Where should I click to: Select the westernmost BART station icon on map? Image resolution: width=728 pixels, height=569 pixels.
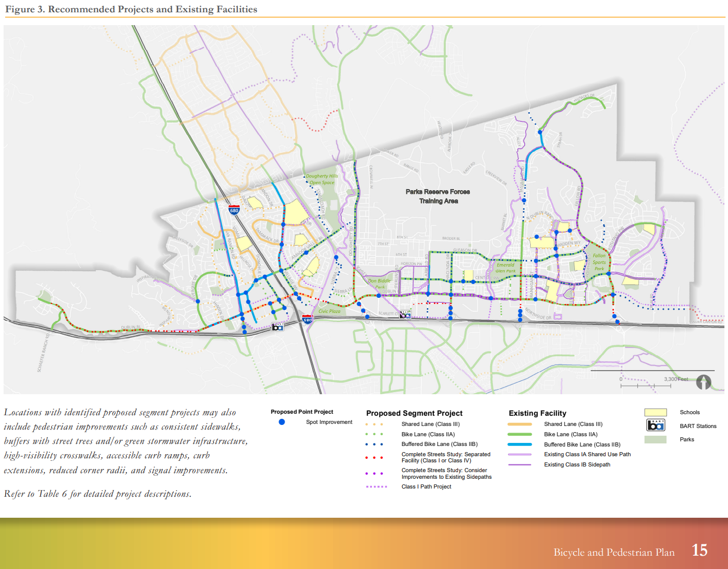[x=277, y=327]
